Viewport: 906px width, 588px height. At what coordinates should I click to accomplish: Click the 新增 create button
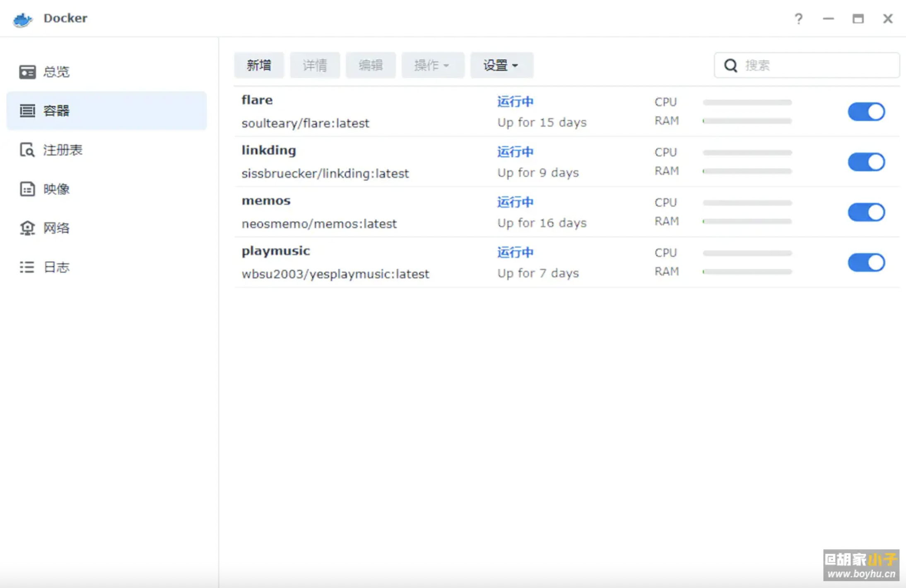(259, 65)
